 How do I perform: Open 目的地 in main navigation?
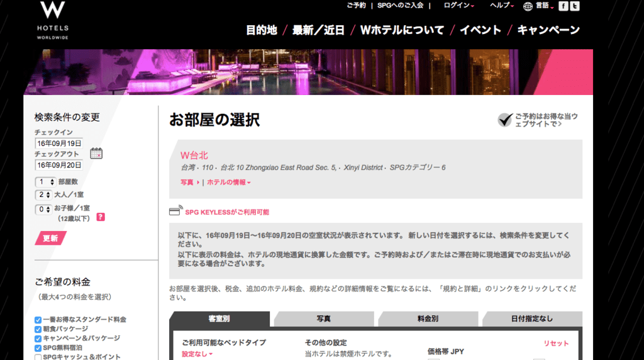262,30
